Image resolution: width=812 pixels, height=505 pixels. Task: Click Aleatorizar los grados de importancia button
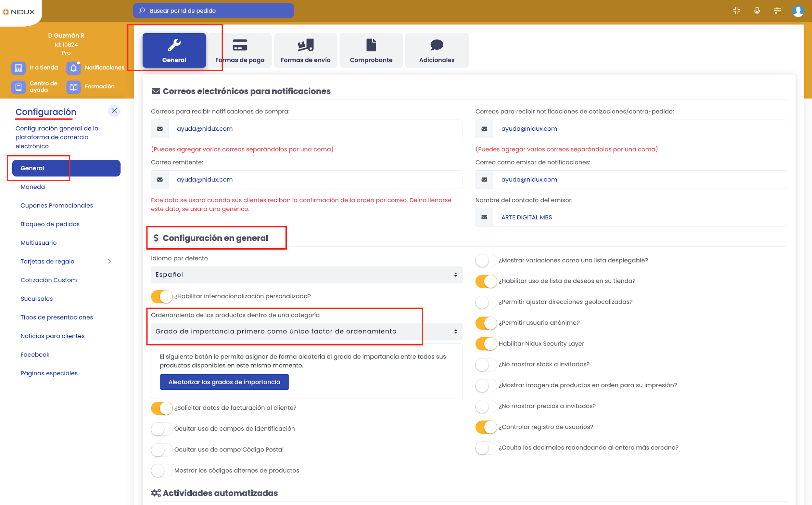tap(224, 382)
